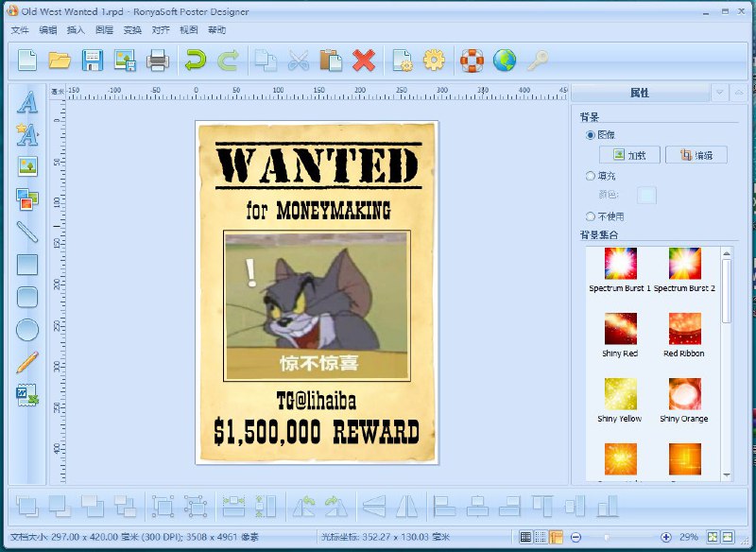Toggle grid lines display in status bar
Image resolution: width=756 pixels, height=552 pixels.
pos(526,537)
